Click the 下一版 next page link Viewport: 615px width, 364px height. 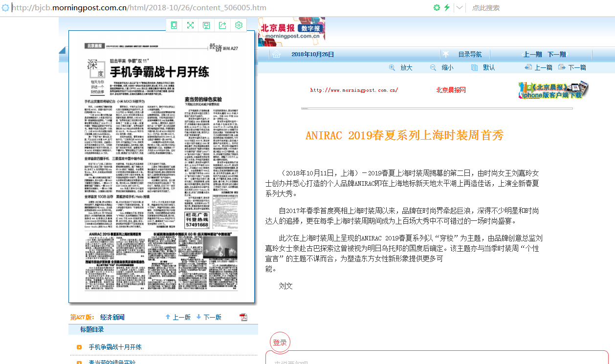coord(212,317)
